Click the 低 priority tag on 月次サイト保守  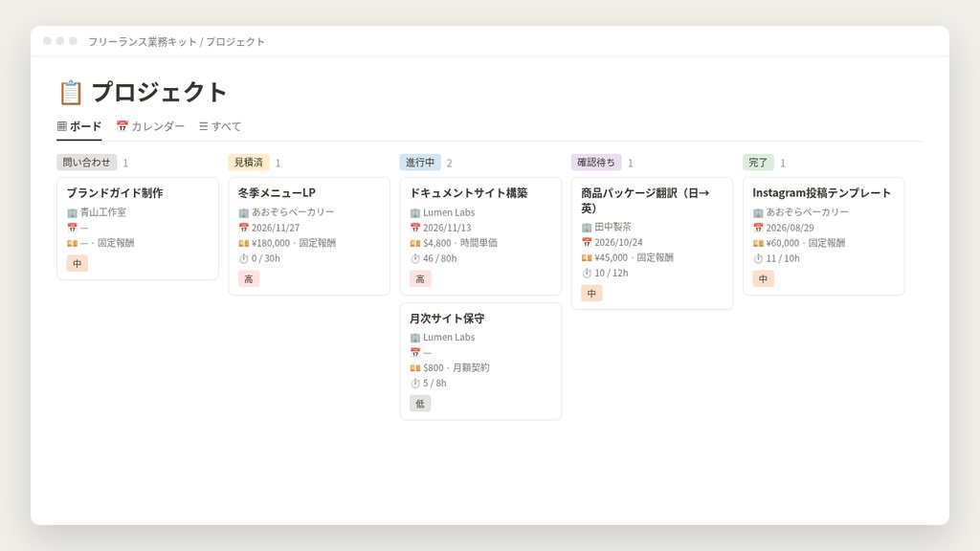[x=420, y=404]
